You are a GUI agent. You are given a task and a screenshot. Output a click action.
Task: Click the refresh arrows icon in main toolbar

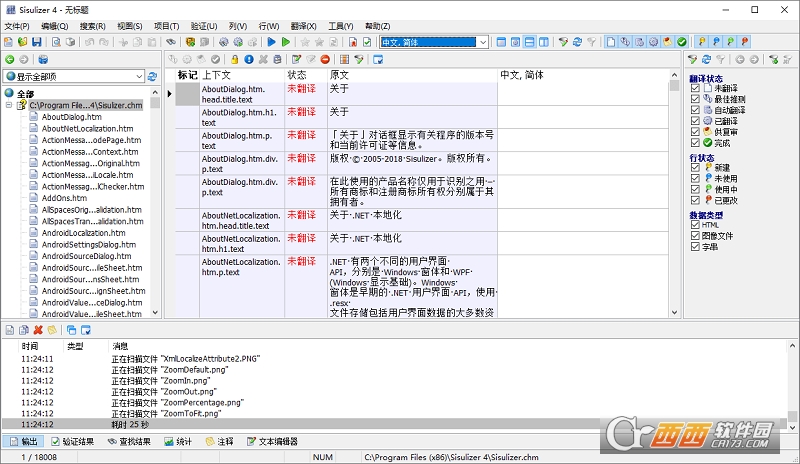[x=577, y=42]
